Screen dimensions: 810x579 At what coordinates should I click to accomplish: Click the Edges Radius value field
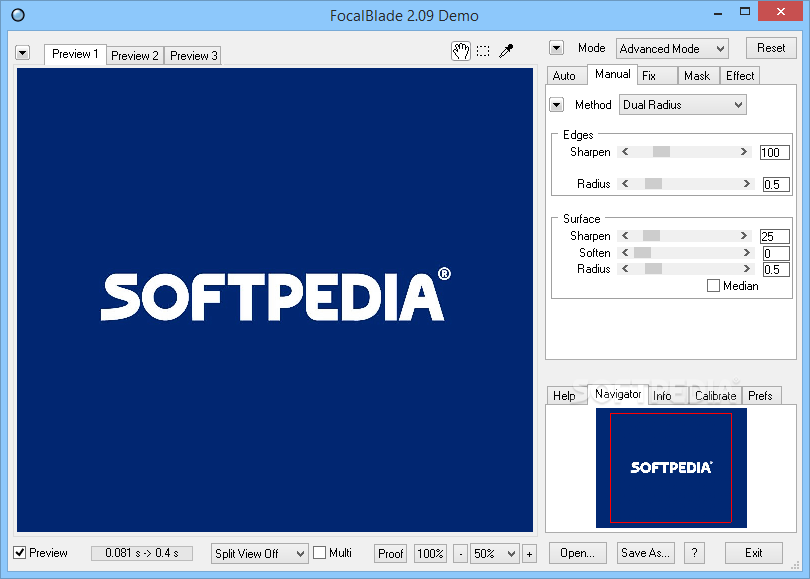click(x=776, y=184)
